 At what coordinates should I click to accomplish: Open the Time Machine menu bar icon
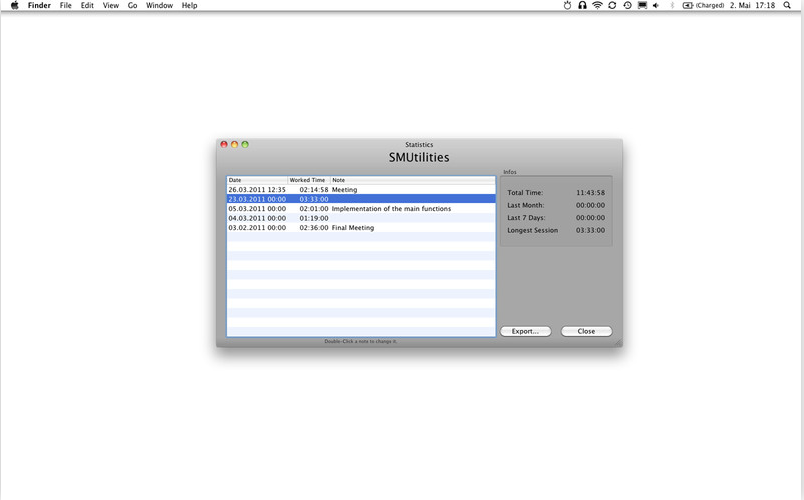627,5
